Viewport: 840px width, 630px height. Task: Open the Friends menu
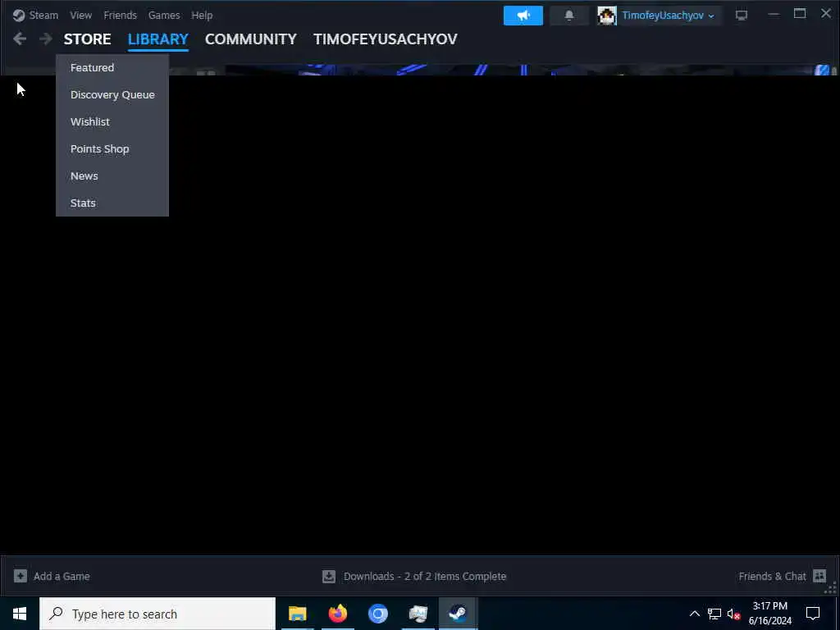click(120, 15)
